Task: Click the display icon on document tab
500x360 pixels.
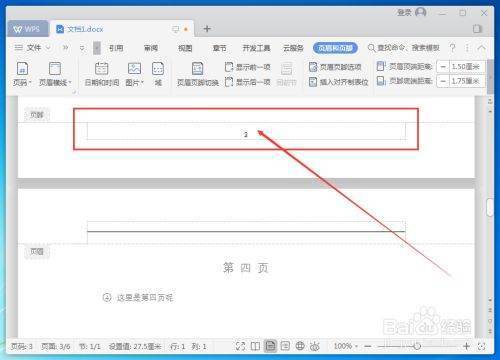Action: click(175, 29)
